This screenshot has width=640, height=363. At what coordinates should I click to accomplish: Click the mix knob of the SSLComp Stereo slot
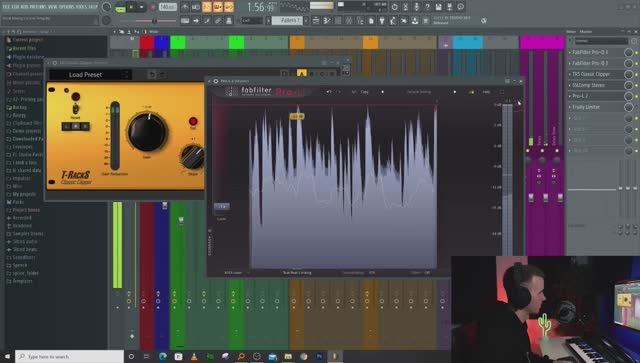628,85
